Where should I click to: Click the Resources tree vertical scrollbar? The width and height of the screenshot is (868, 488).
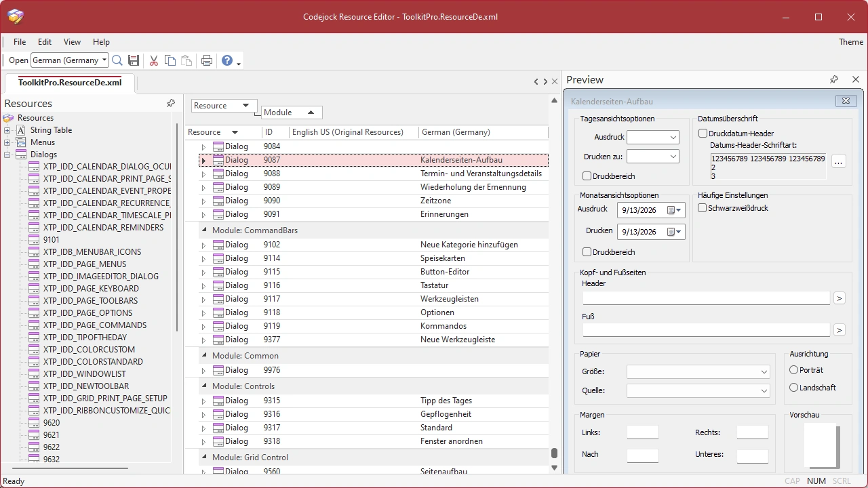click(x=178, y=227)
